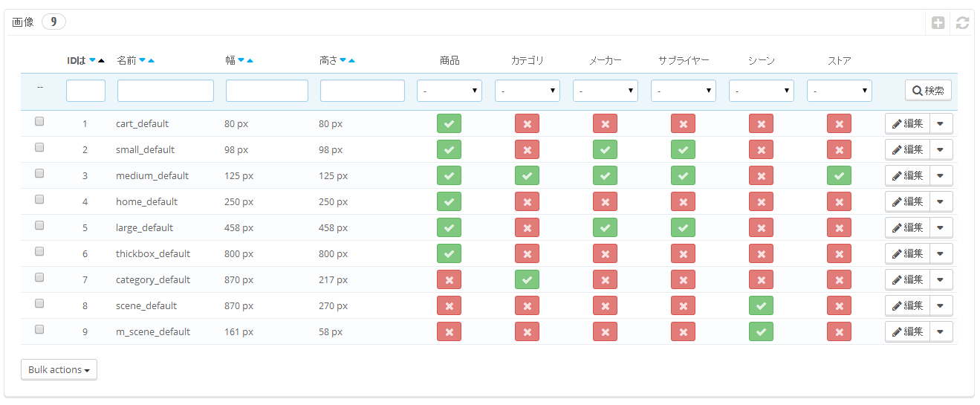Image resolution: width=980 pixels, height=405 pixels.
Task: Click the 名前 filter text field
Action: [165, 91]
